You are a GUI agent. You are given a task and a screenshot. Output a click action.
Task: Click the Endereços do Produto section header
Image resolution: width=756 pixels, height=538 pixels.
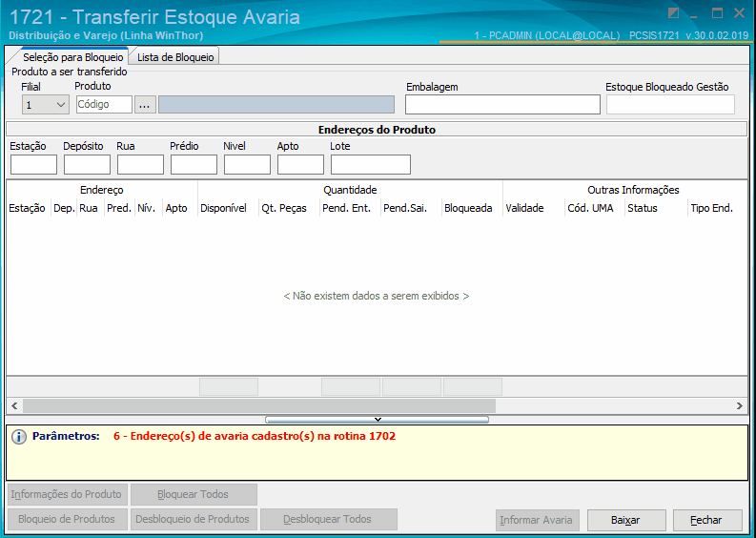pos(377,130)
